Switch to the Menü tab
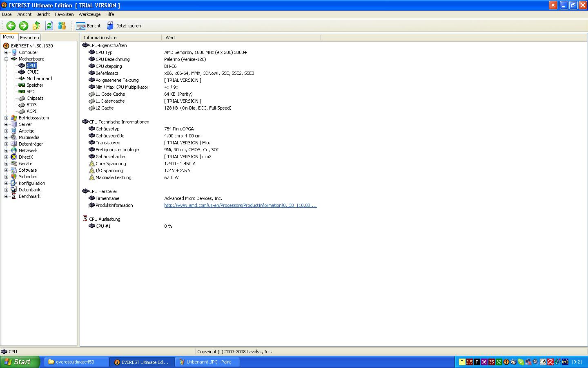Image resolution: width=588 pixels, height=368 pixels. pos(9,37)
